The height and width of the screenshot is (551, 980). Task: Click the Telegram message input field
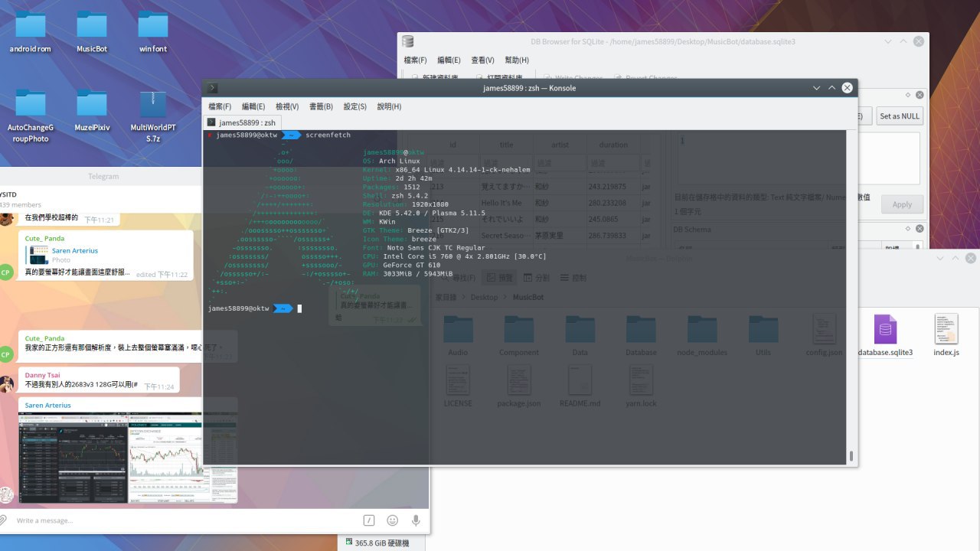tap(184, 520)
